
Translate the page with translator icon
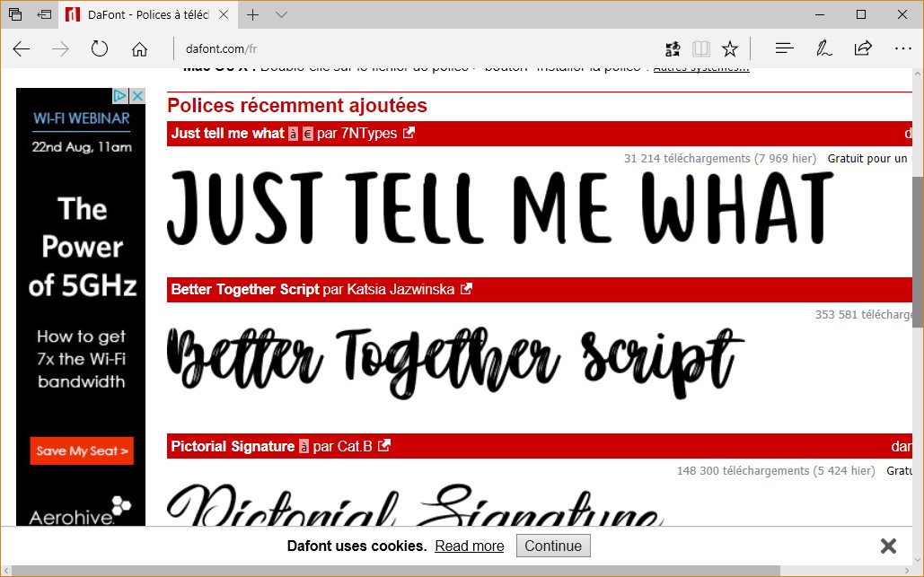[x=673, y=49]
